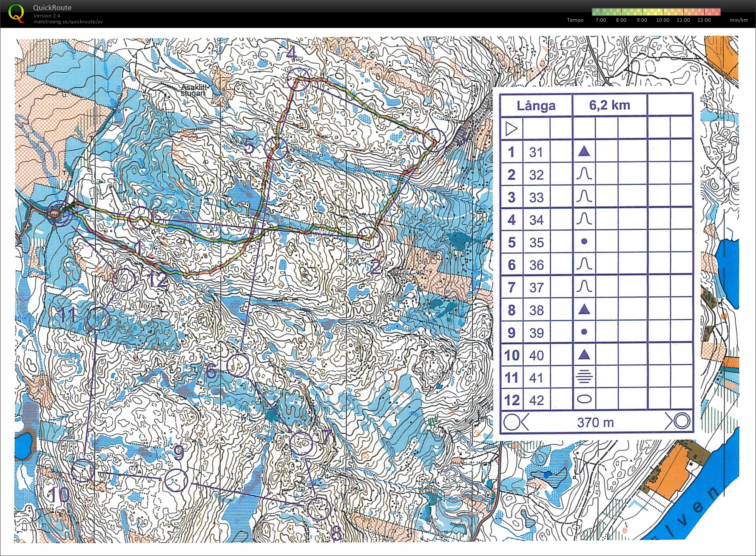Click the finish double-circle symbol by 370 m

pyautogui.click(x=682, y=421)
